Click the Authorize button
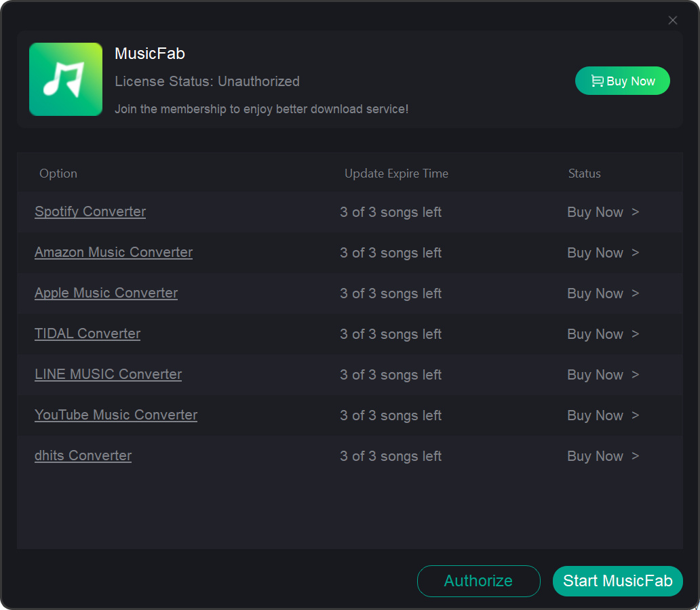 (x=479, y=581)
